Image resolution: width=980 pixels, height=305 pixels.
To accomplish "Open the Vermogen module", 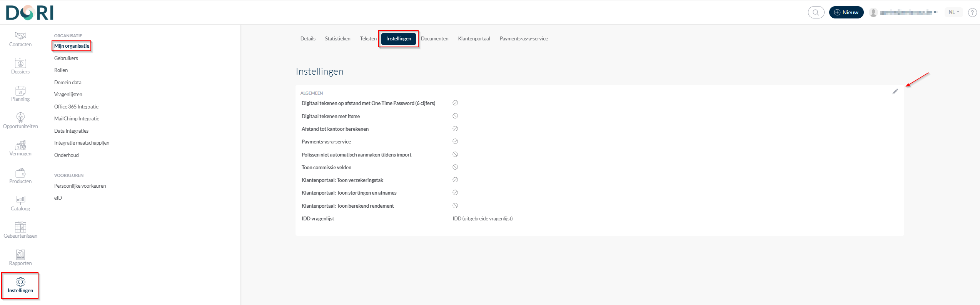I will [20, 148].
